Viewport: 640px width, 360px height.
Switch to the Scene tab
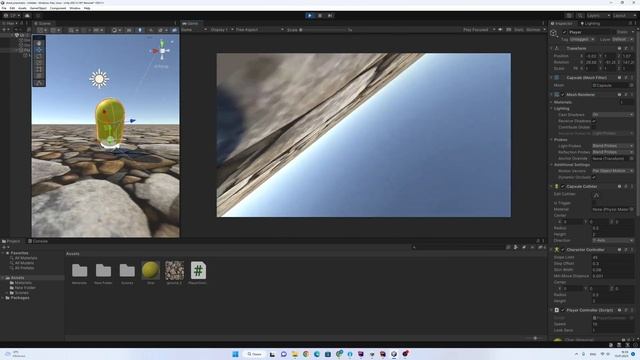[43, 24]
